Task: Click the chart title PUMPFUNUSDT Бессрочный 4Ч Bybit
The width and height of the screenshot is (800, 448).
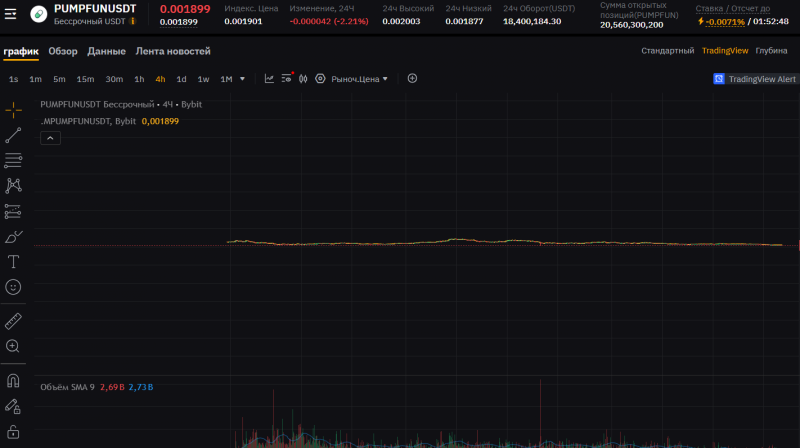Action: 121,105
